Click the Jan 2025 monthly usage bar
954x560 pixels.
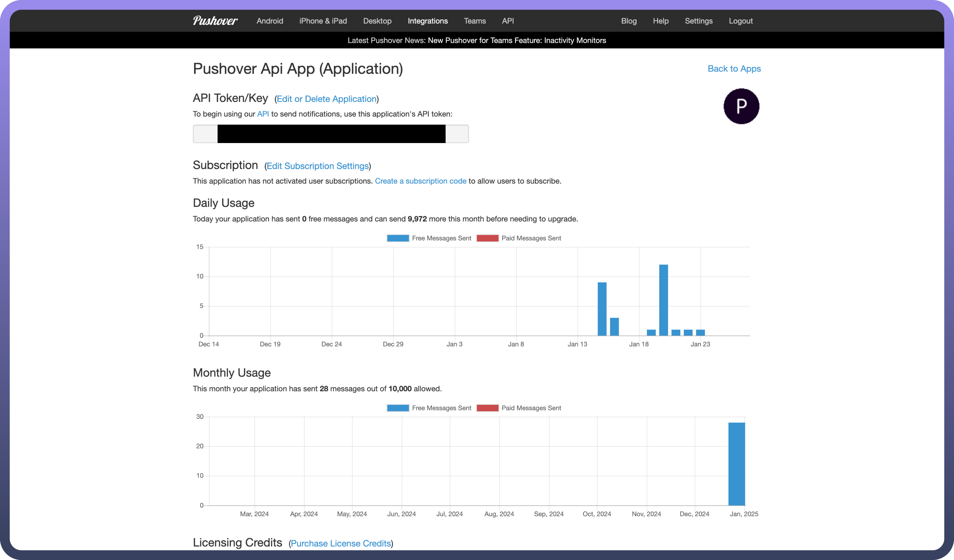(736, 463)
